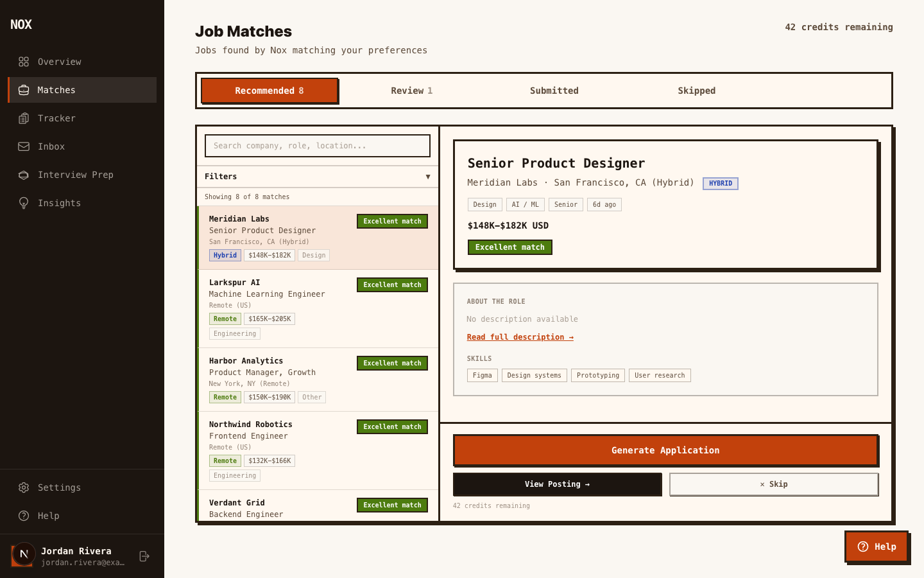Click the User research skill tag

(660, 376)
